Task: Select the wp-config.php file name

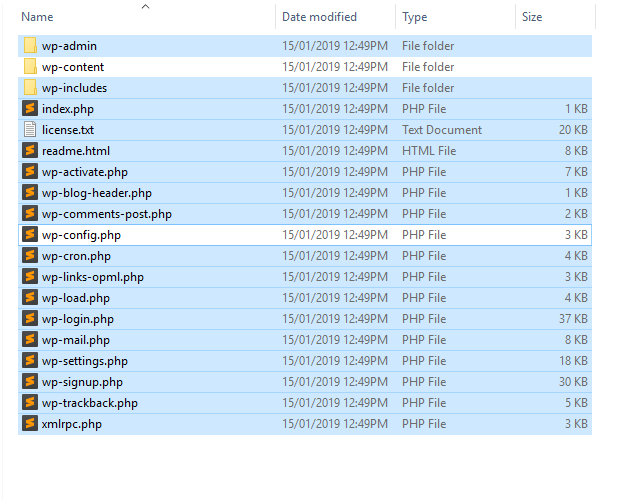Action: 81,235
